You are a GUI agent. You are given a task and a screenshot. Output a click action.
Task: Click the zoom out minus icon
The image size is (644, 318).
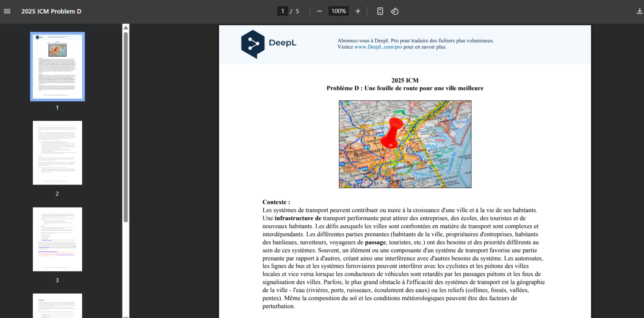point(319,11)
